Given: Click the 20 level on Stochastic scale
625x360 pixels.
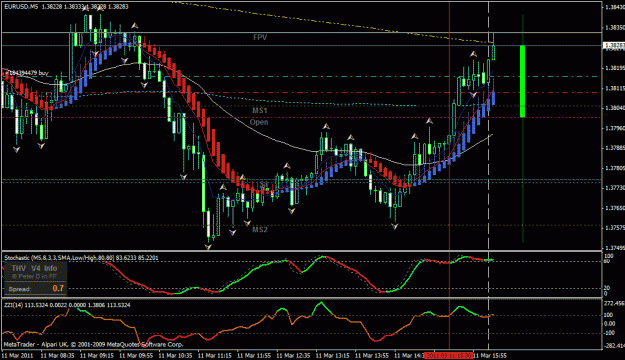Looking at the screenshot, I should point(607,288).
